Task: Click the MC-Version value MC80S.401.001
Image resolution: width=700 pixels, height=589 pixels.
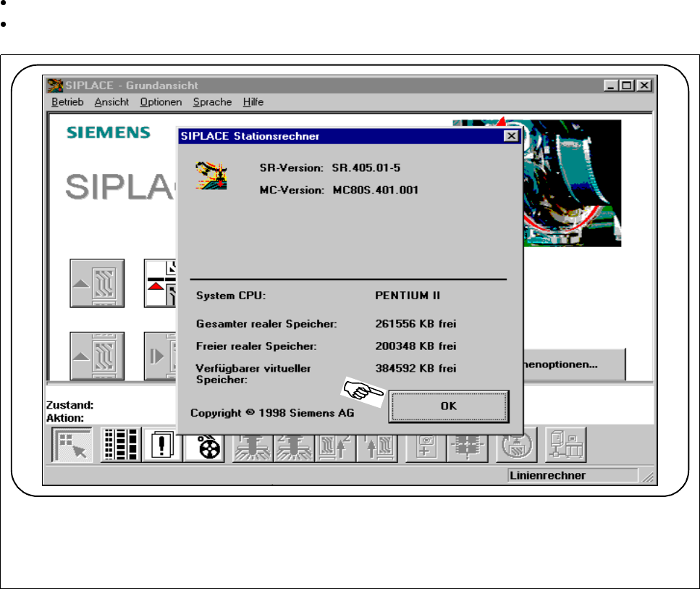Action: point(376,190)
